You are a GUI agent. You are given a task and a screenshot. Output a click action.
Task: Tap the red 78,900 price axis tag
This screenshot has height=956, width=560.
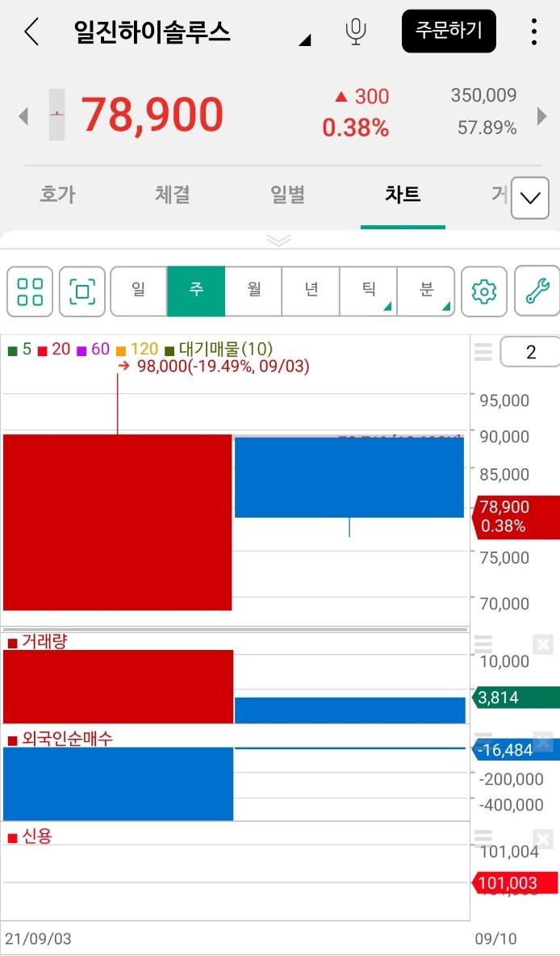[x=516, y=517]
